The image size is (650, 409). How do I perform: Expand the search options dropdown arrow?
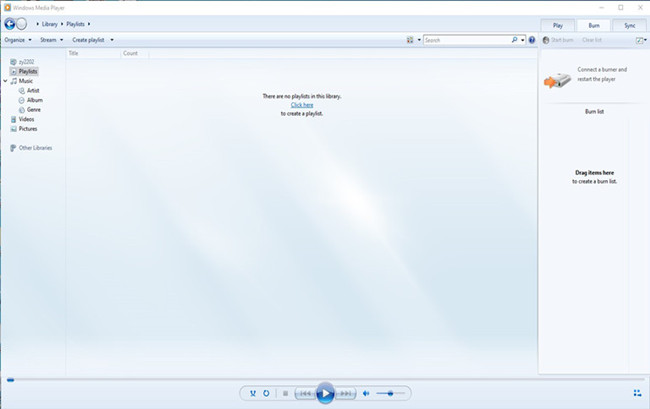pyautogui.click(x=522, y=40)
